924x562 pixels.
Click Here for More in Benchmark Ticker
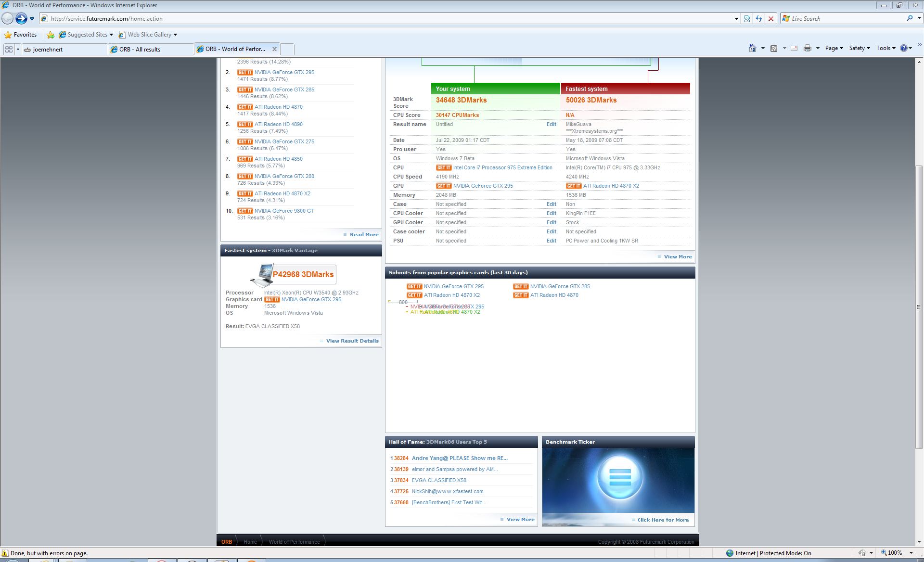(663, 520)
